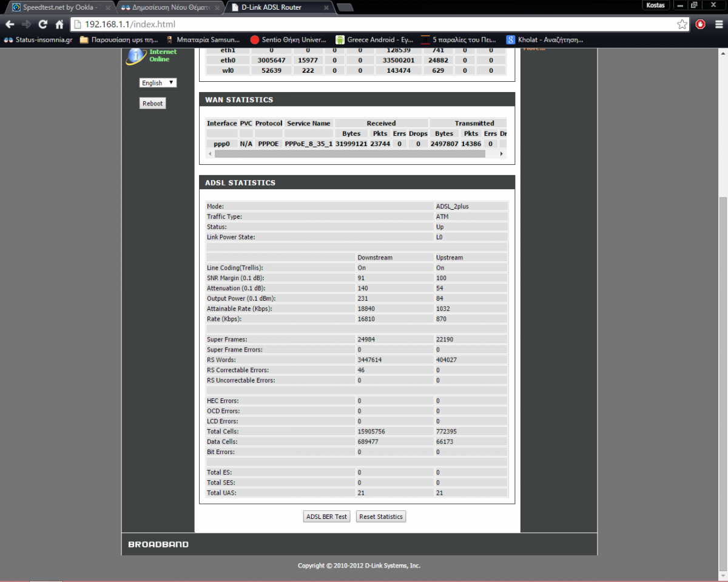Click the Reboot button
728x582 pixels.
152,103
